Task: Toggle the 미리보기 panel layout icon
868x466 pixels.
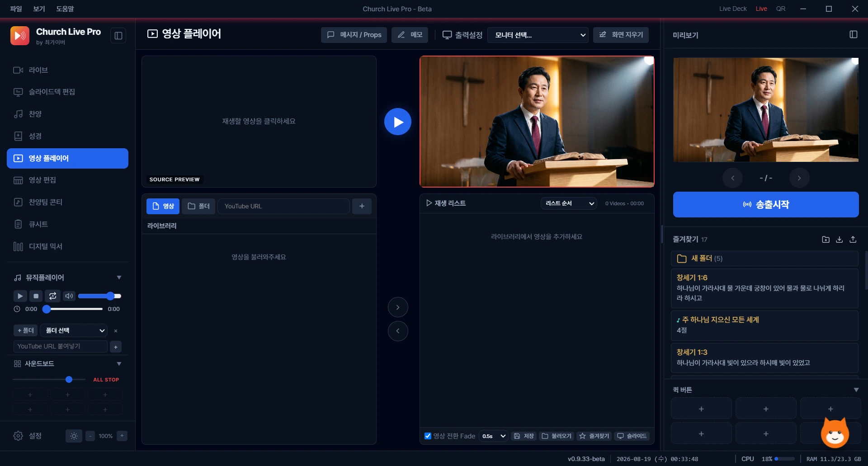Action: pyautogui.click(x=854, y=35)
